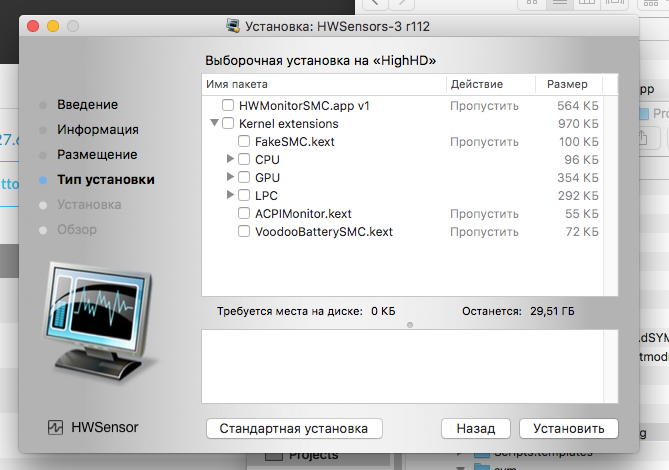669x470 pixels.
Task: Click the package list vertical scrollbar
Action: (x=611, y=196)
